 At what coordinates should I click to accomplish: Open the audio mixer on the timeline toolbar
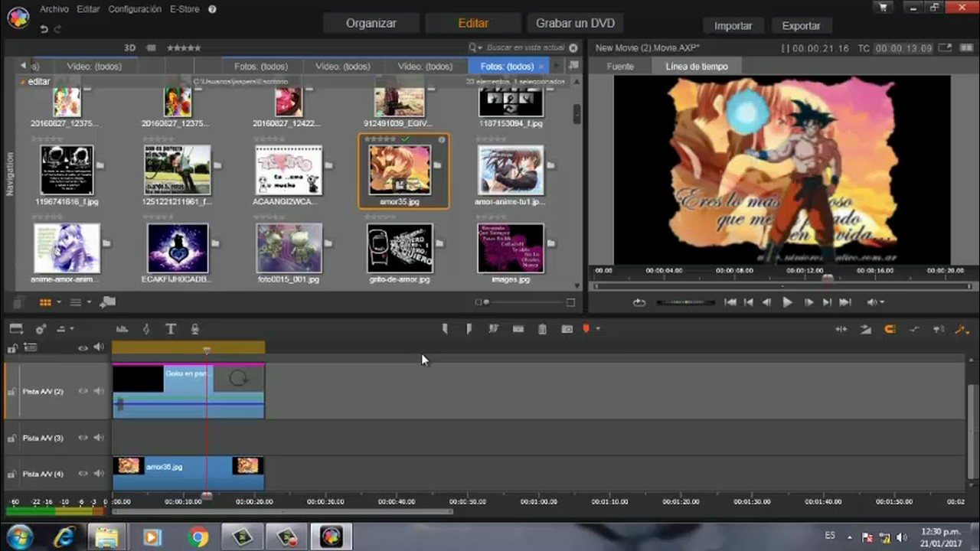[122, 329]
